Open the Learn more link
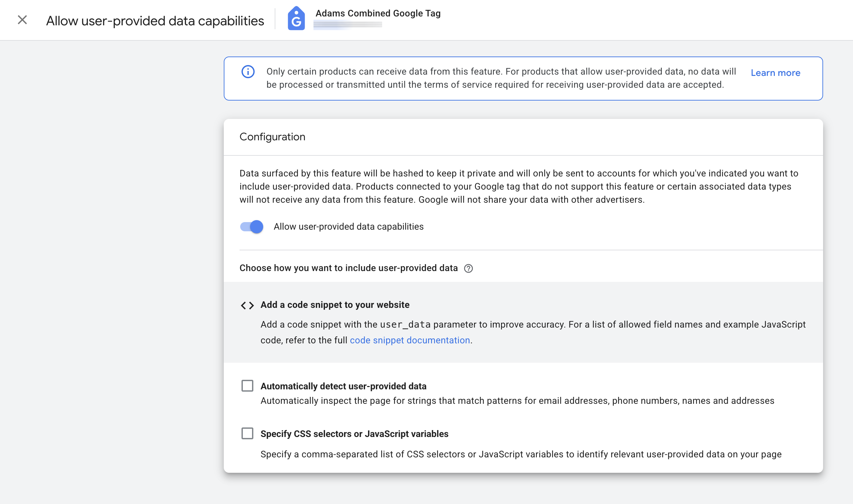The height and width of the screenshot is (504, 853). tap(775, 73)
